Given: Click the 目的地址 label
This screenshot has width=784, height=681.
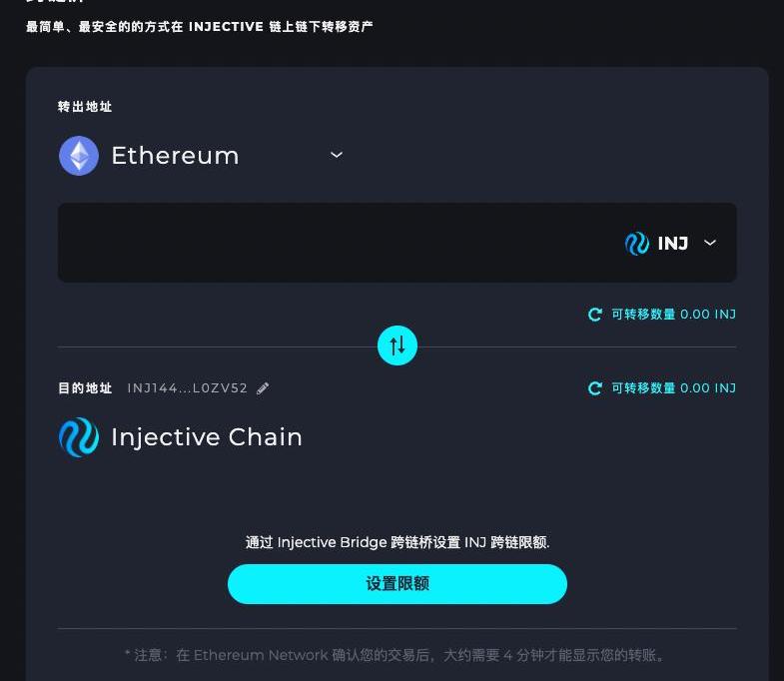Looking at the screenshot, I should coord(85,388).
